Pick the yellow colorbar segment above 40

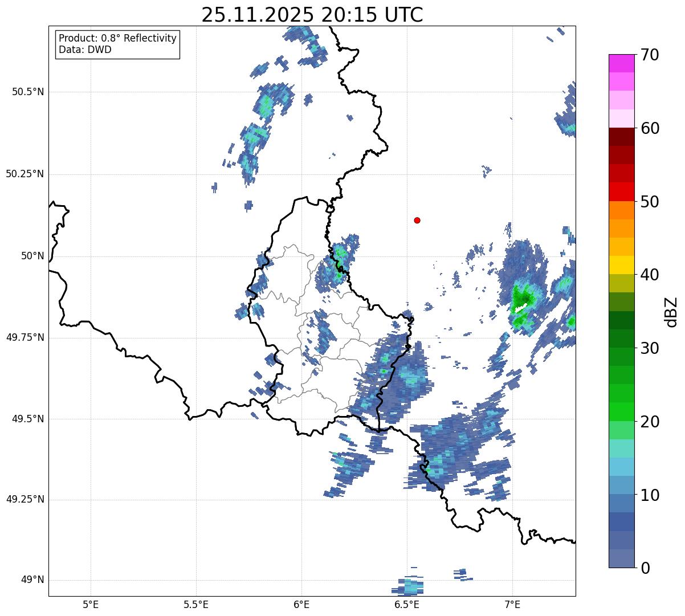tap(622, 266)
